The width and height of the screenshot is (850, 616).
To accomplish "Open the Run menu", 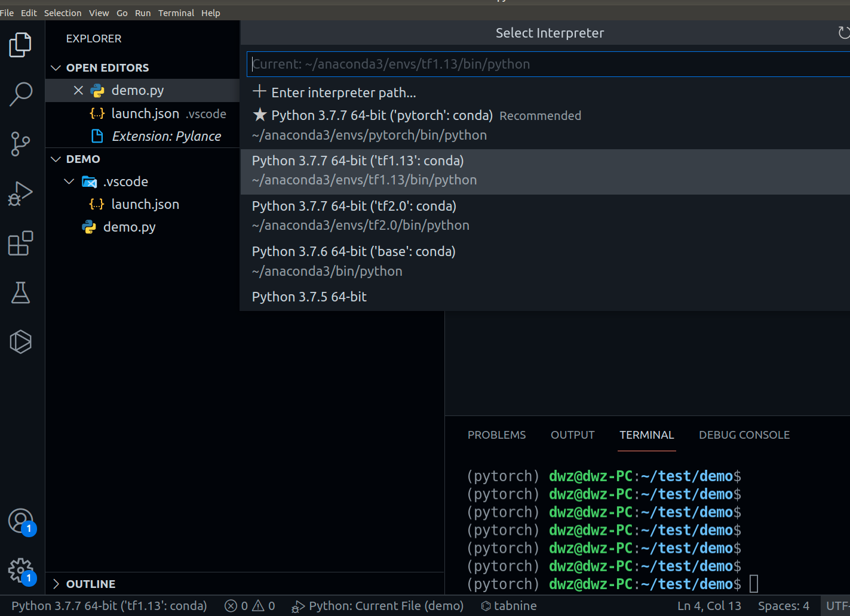I will 143,13.
